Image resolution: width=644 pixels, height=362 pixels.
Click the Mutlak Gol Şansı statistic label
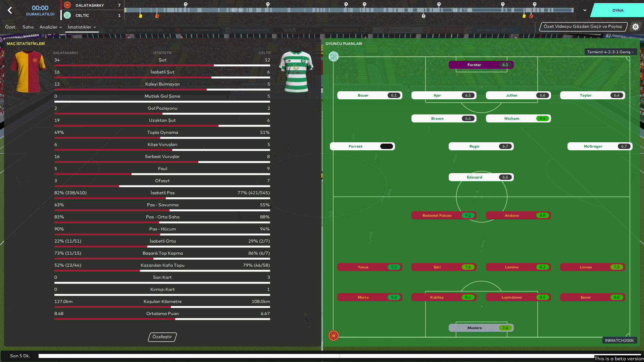tap(162, 96)
